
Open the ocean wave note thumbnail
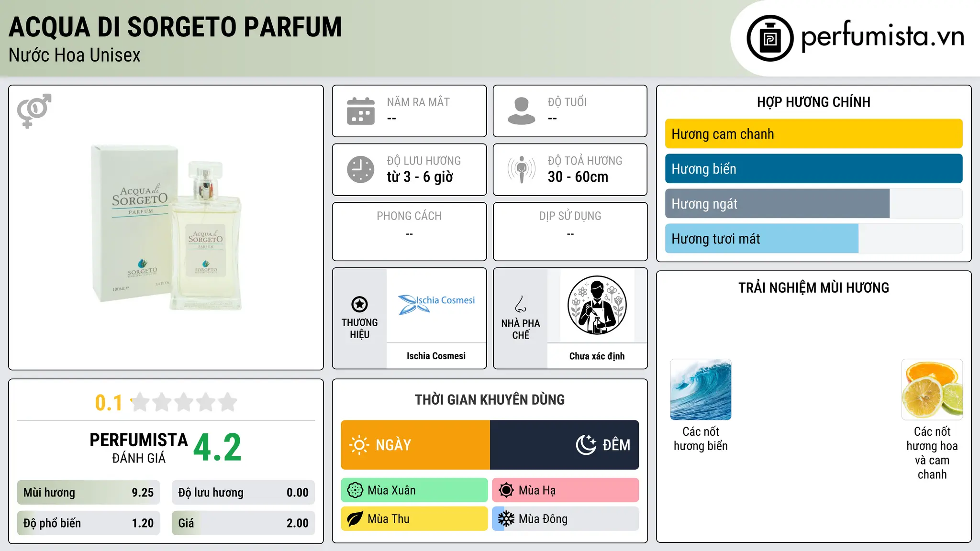tap(701, 389)
